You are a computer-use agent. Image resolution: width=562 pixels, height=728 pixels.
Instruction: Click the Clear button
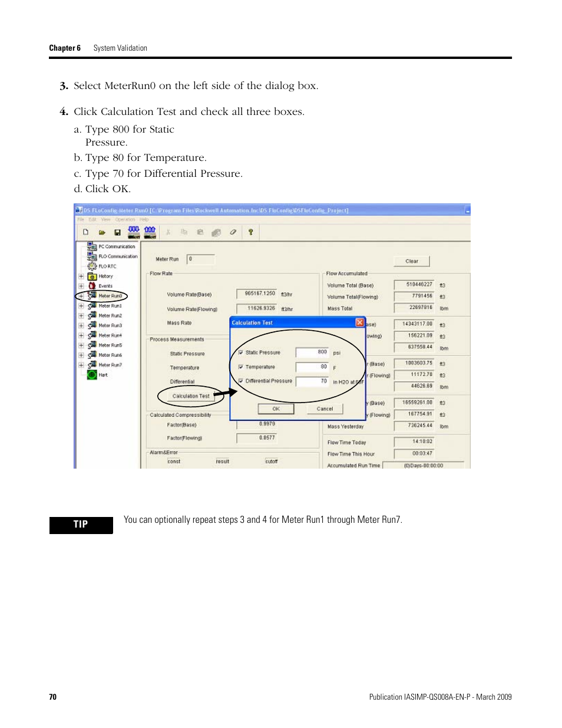click(x=412, y=261)
